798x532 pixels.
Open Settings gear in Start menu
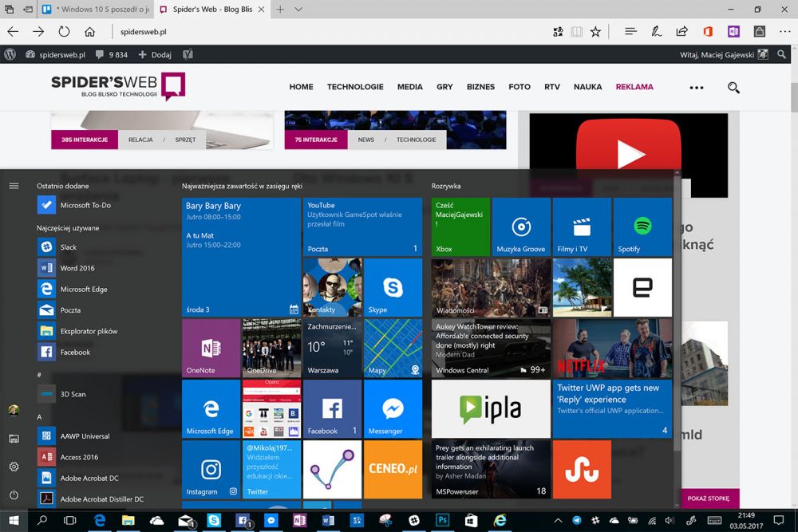14,467
